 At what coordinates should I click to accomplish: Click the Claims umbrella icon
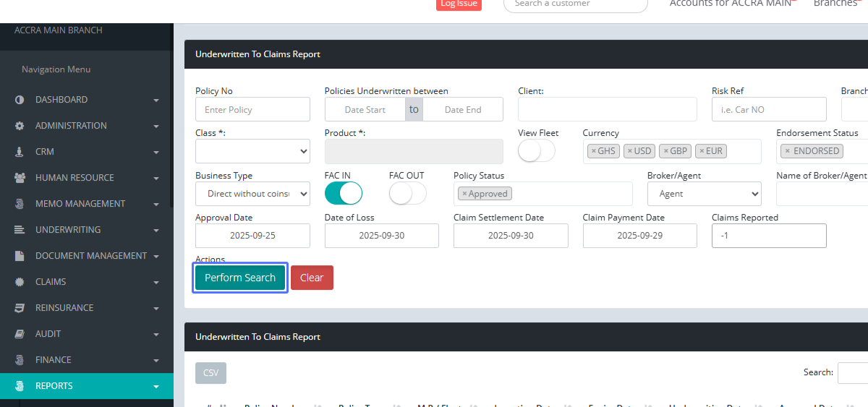[20, 282]
